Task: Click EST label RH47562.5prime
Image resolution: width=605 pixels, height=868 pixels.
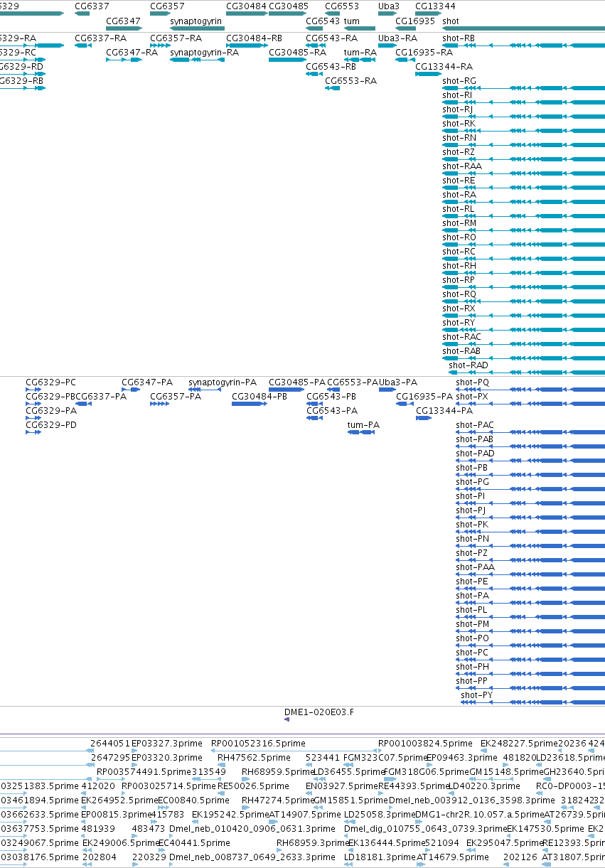Action: click(254, 757)
